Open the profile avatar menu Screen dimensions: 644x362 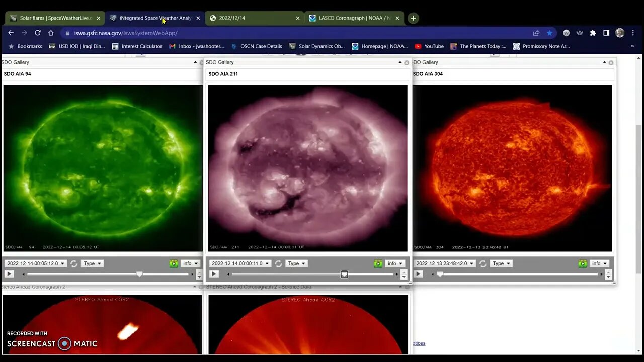620,33
